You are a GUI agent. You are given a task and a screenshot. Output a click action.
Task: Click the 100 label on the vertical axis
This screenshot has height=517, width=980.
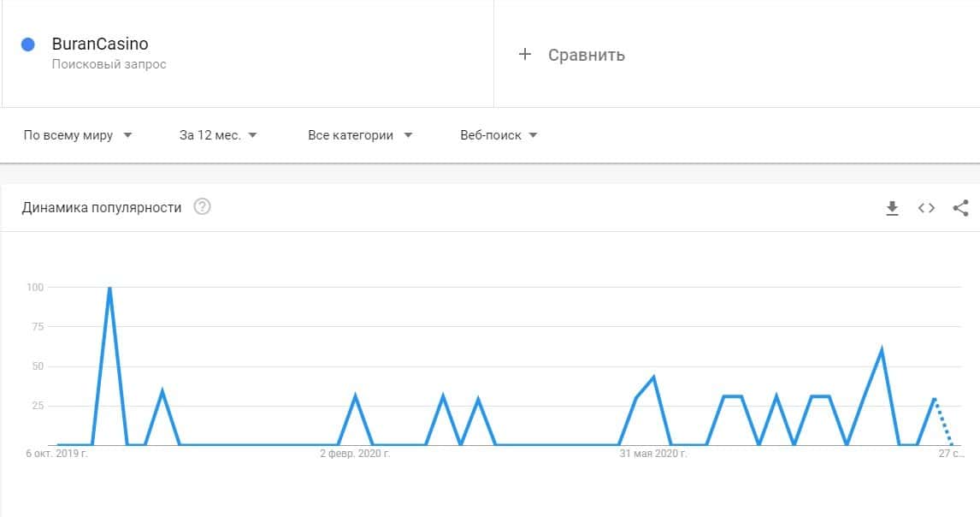[x=34, y=288]
